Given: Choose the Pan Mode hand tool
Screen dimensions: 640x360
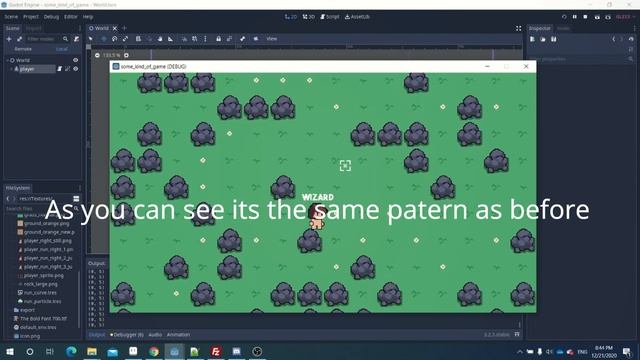Looking at the screenshot, I should point(160,39).
